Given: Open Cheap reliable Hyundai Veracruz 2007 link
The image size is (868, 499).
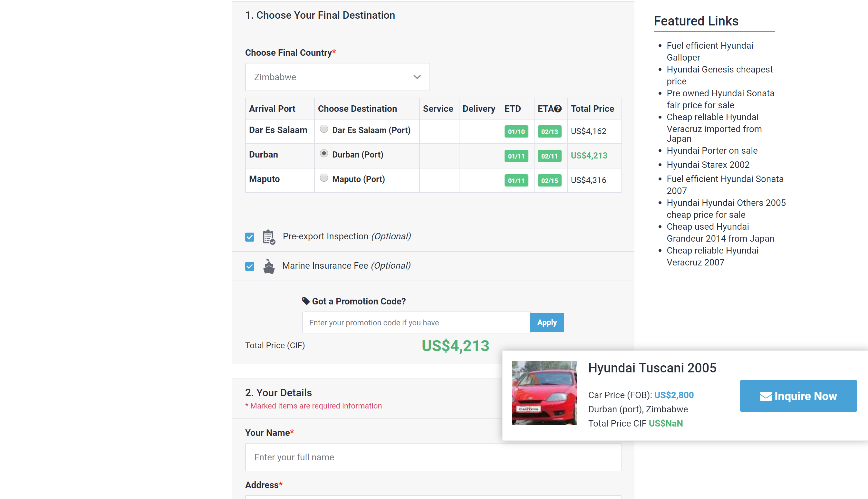Looking at the screenshot, I should point(712,256).
